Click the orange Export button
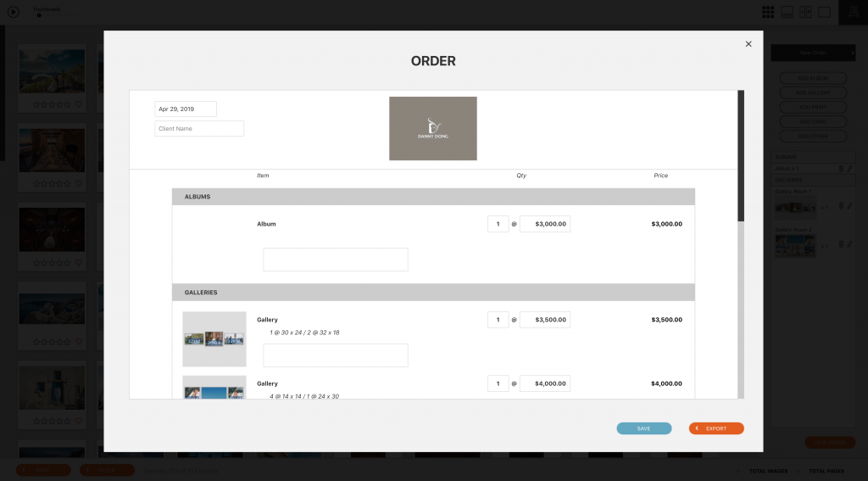 tap(716, 428)
